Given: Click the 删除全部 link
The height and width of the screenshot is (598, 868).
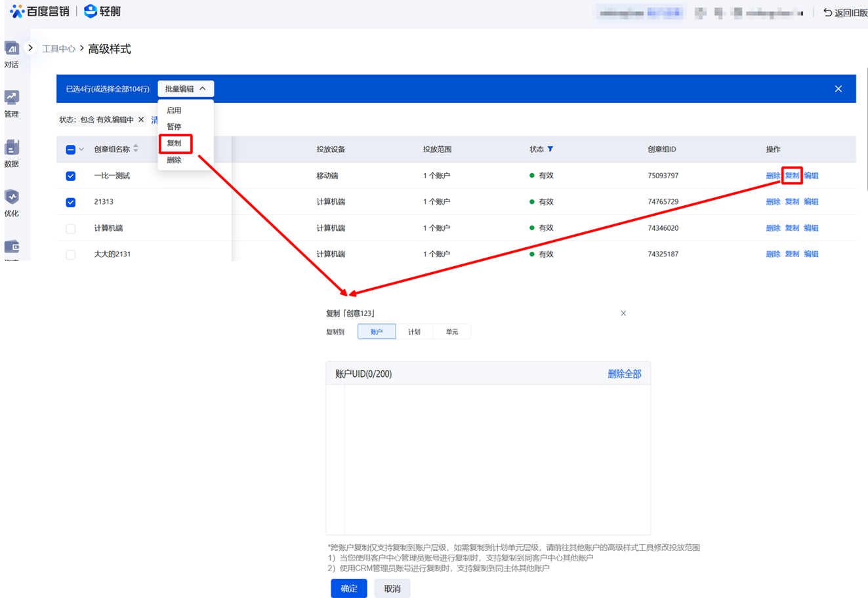Looking at the screenshot, I should pyautogui.click(x=624, y=374).
